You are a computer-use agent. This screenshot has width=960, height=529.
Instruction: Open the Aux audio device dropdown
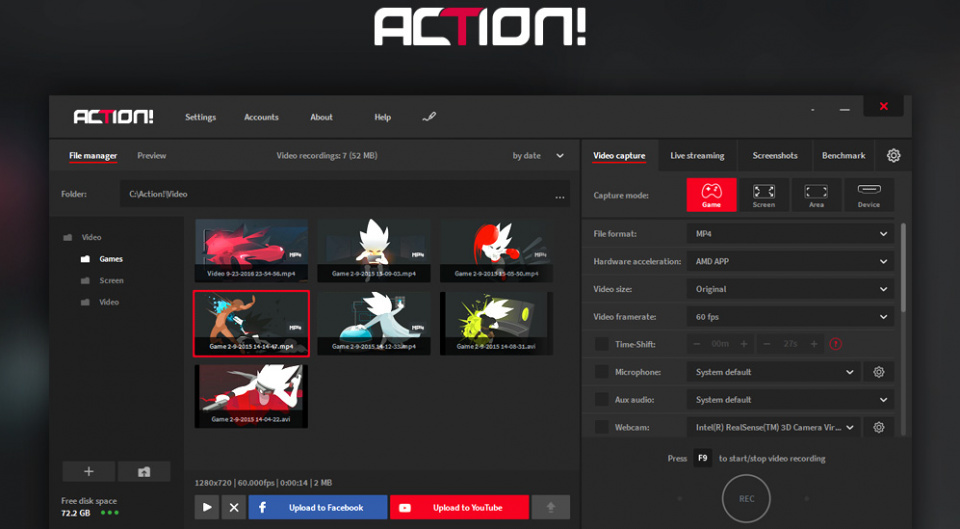pos(790,399)
